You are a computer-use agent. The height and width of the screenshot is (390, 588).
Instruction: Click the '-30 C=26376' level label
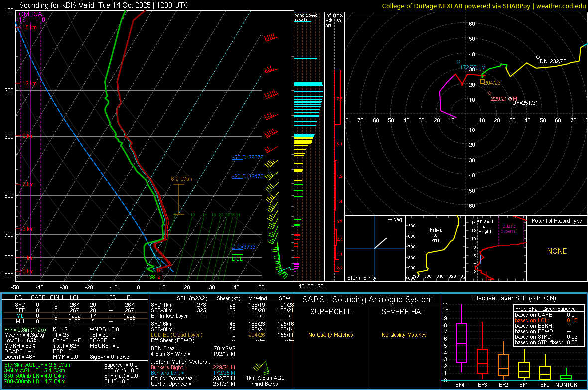coord(248,157)
